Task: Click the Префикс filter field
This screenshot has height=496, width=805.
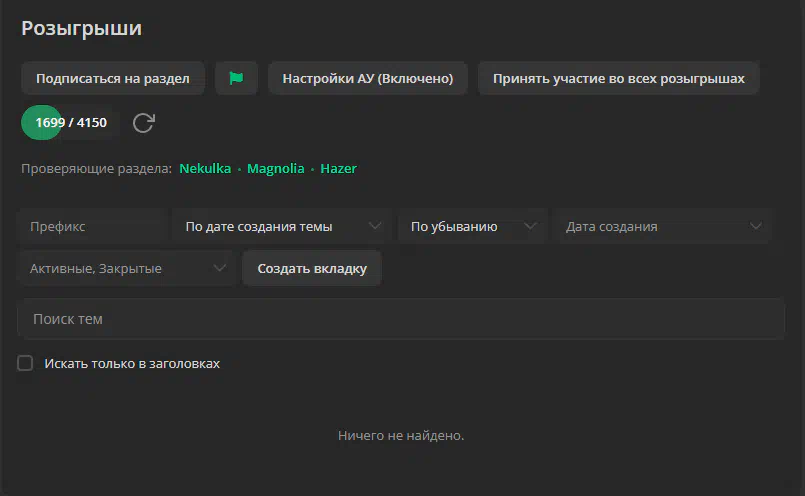Action: point(93,226)
